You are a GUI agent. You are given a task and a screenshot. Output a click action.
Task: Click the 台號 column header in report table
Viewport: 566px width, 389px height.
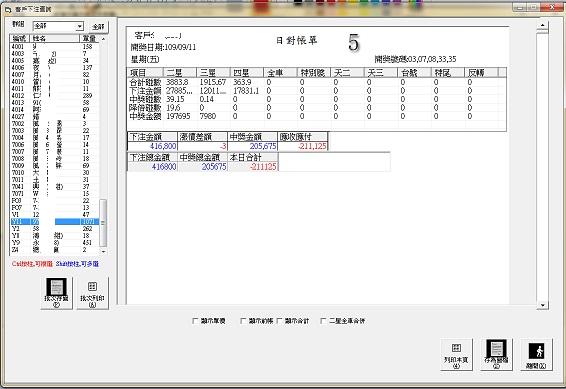pyautogui.click(x=414, y=73)
